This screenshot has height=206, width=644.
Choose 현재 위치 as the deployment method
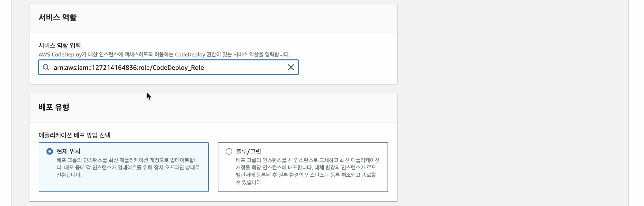click(x=50, y=151)
